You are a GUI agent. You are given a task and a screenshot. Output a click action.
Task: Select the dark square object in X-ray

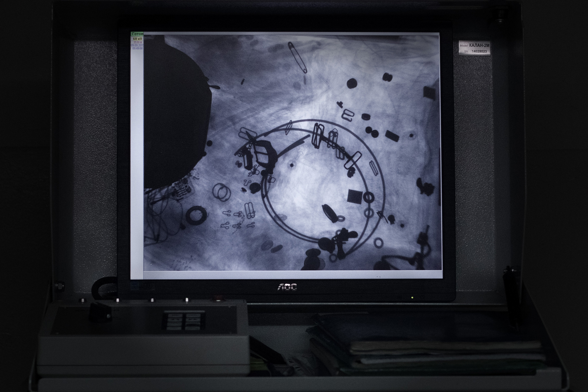tap(355, 196)
